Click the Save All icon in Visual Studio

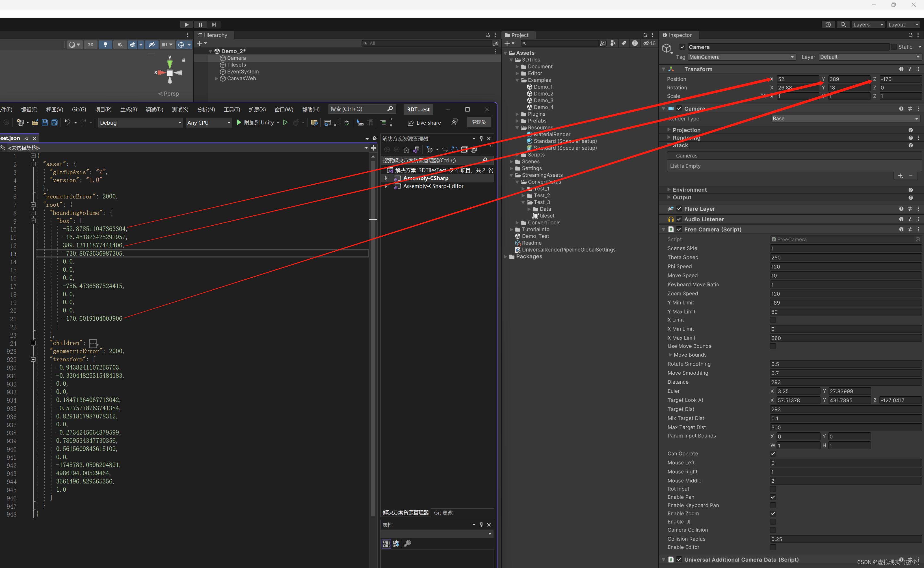[x=54, y=122]
